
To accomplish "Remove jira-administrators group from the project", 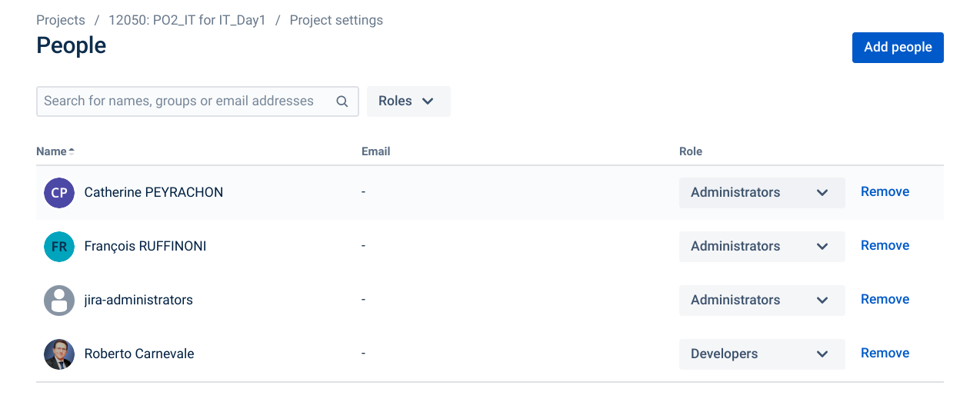I will (x=885, y=300).
